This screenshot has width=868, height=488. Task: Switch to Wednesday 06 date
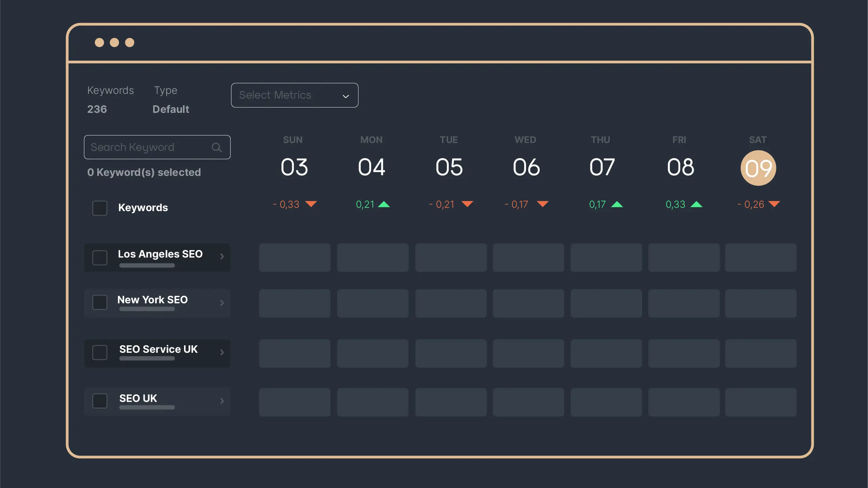pos(526,167)
